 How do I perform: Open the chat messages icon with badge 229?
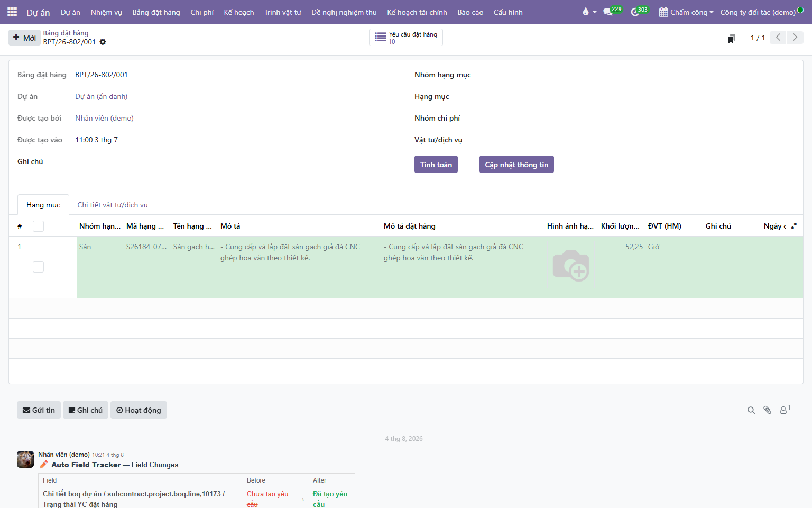[608, 12]
